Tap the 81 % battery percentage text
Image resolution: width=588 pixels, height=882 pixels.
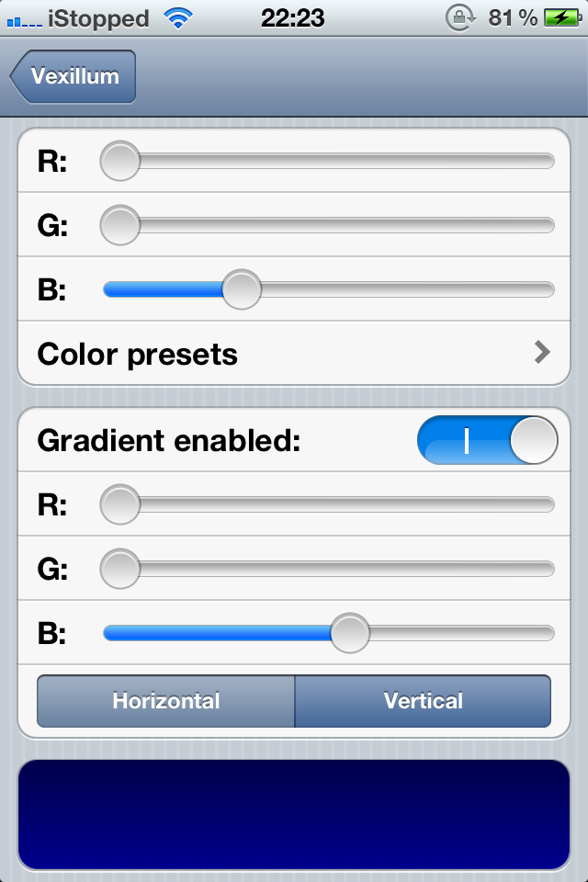click(x=513, y=18)
